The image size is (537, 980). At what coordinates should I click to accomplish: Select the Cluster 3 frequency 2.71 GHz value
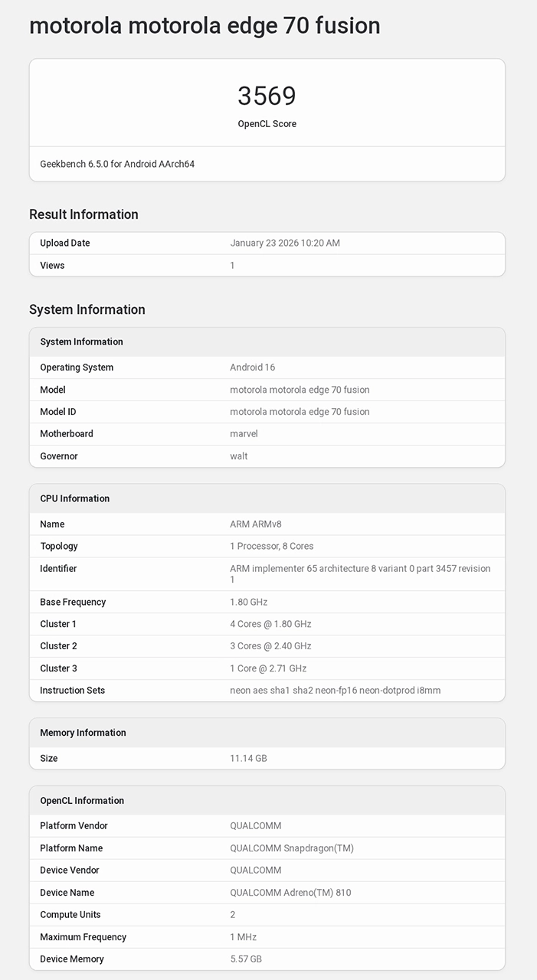point(268,668)
